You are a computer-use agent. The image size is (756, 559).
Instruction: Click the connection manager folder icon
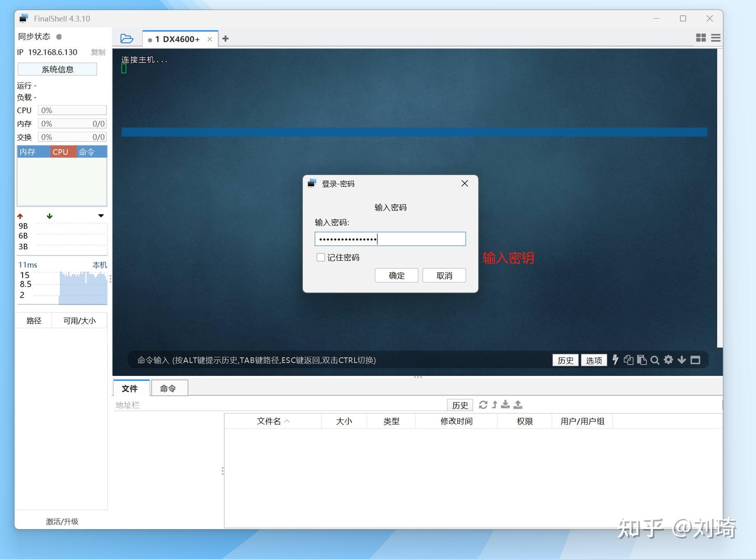(x=127, y=38)
